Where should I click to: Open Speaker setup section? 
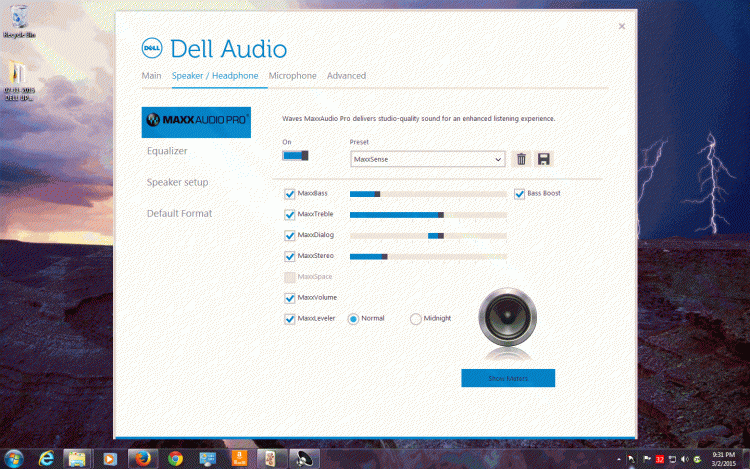click(177, 182)
